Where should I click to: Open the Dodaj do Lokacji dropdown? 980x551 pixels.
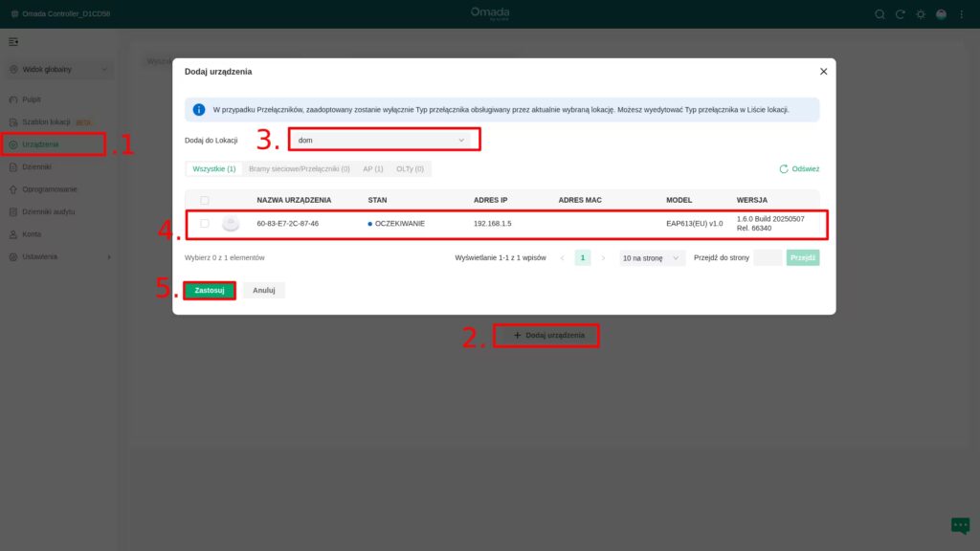tap(383, 140)
